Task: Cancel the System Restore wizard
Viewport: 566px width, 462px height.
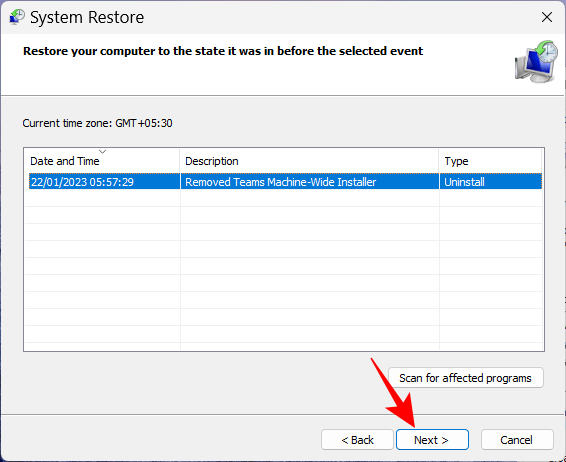Action: point(517,440)
